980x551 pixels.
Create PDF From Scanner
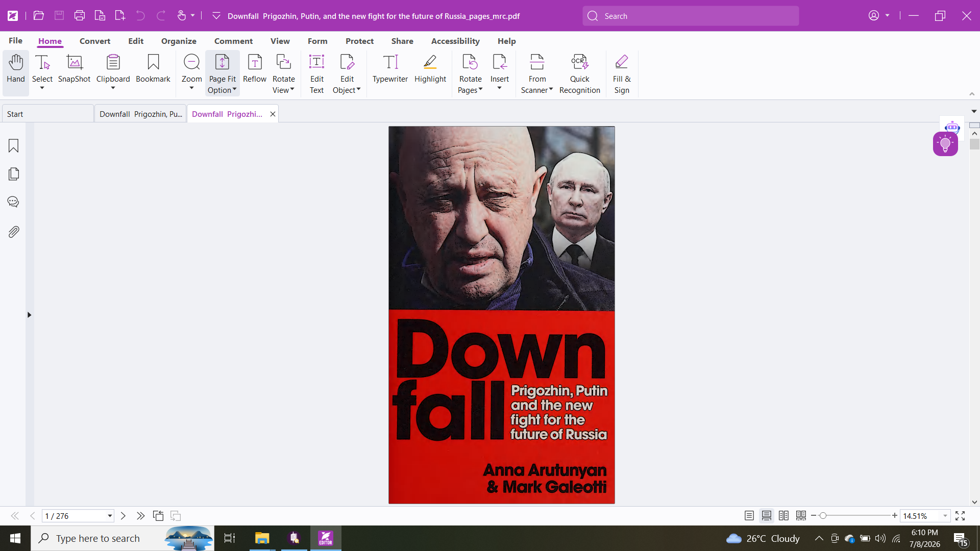click(537, 74)
